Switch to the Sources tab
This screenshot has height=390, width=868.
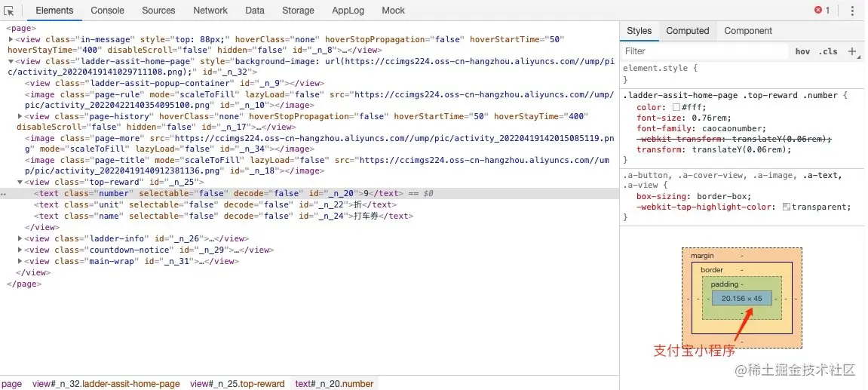pyautogui.click(x=158, y=11)
